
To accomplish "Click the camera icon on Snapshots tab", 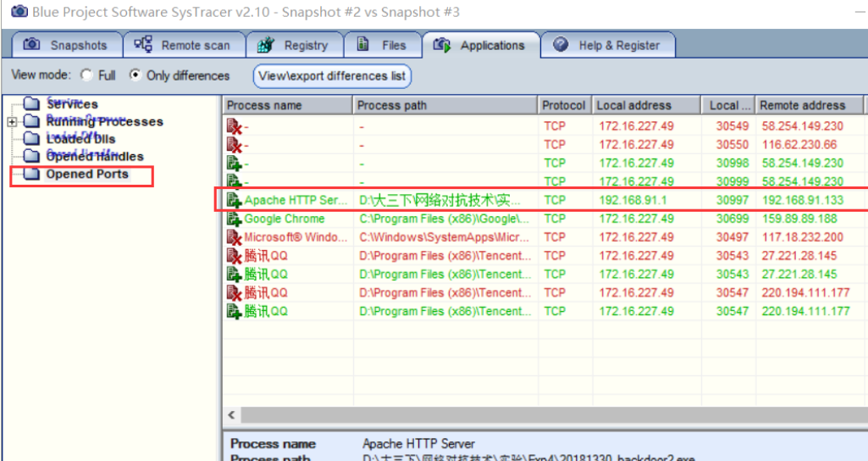I will 31,44.
